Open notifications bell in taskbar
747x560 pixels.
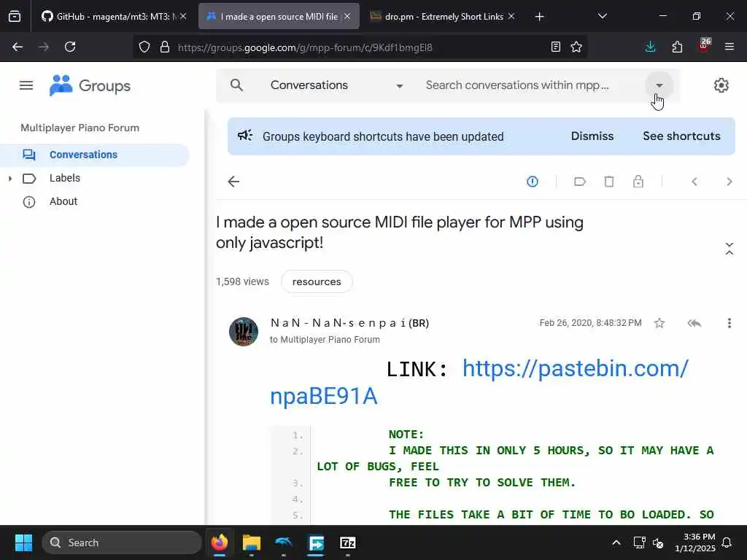click(x=727, y=542)
